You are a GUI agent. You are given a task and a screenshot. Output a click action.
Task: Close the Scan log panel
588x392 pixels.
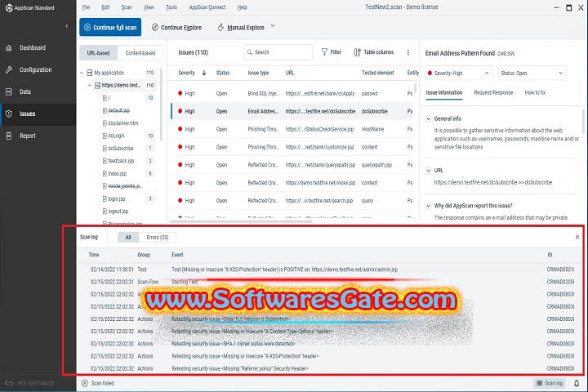pos(577,237)
